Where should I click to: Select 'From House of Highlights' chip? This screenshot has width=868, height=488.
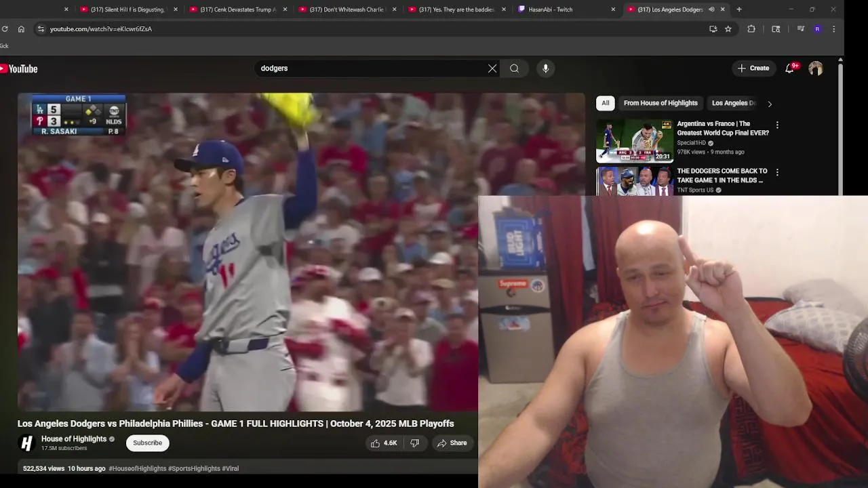(660, 103)
